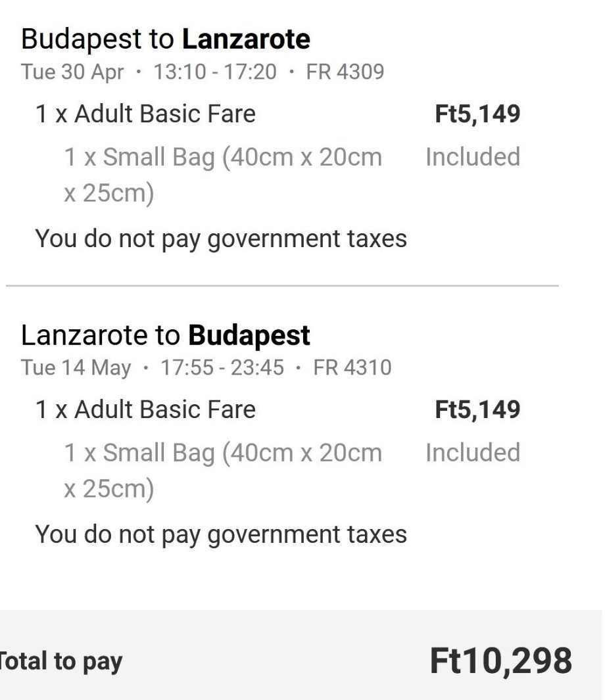Click the Lanzarote to Budapest heading

coord(165,335)
